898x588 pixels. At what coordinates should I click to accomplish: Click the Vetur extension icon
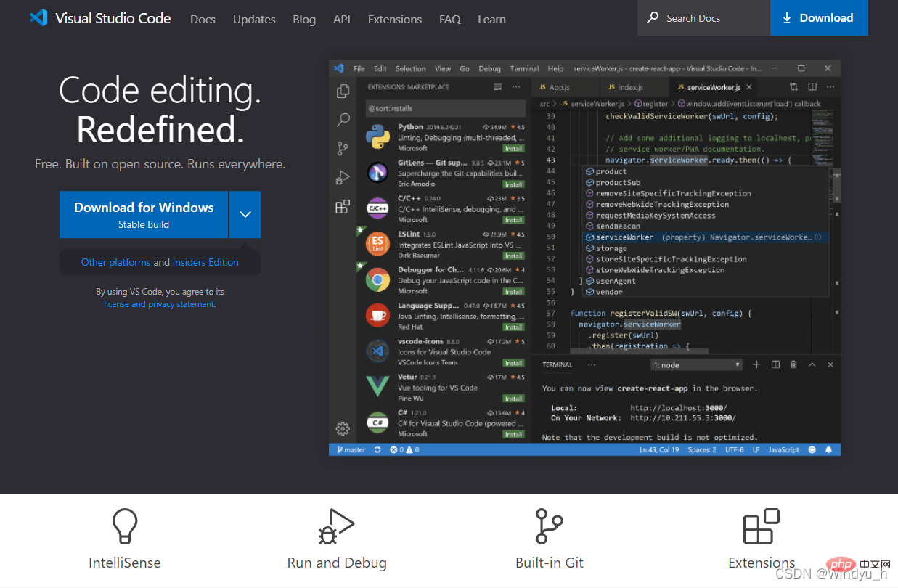(377, 387)
